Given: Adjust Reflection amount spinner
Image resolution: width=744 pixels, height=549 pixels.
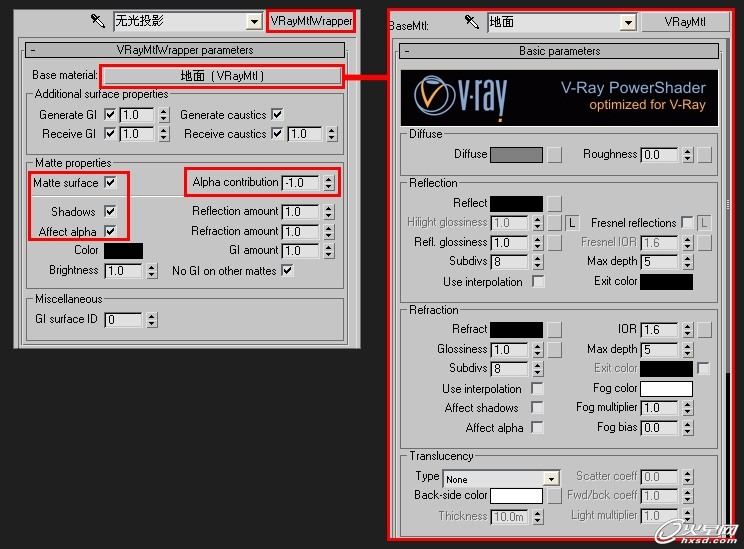Looking at the screenshot, I should pos(329,212).
